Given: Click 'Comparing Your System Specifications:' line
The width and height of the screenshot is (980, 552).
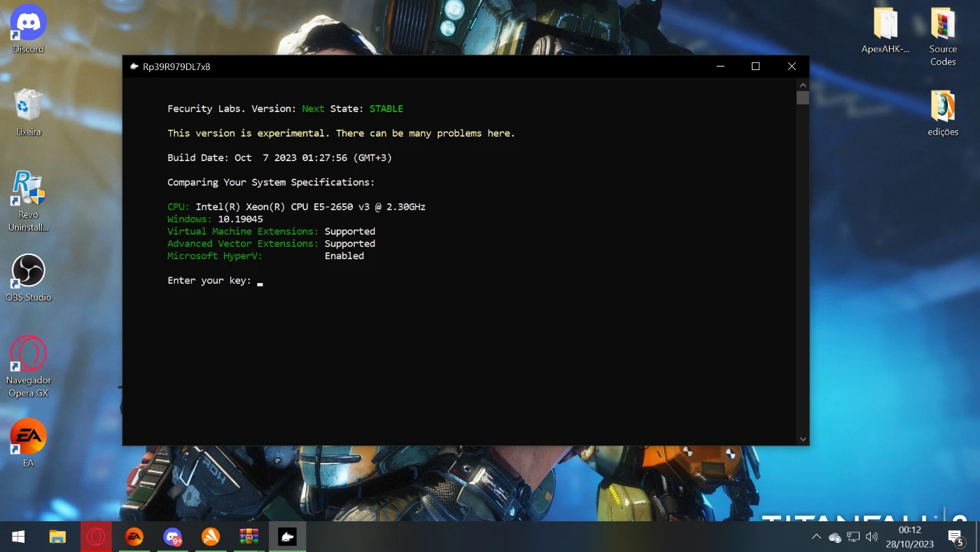Looking at the screenshot, I should (x=271, y=182).
